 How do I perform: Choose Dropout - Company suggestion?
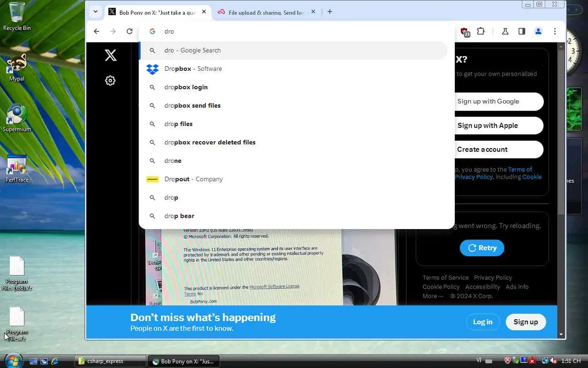tap(293, 179)
